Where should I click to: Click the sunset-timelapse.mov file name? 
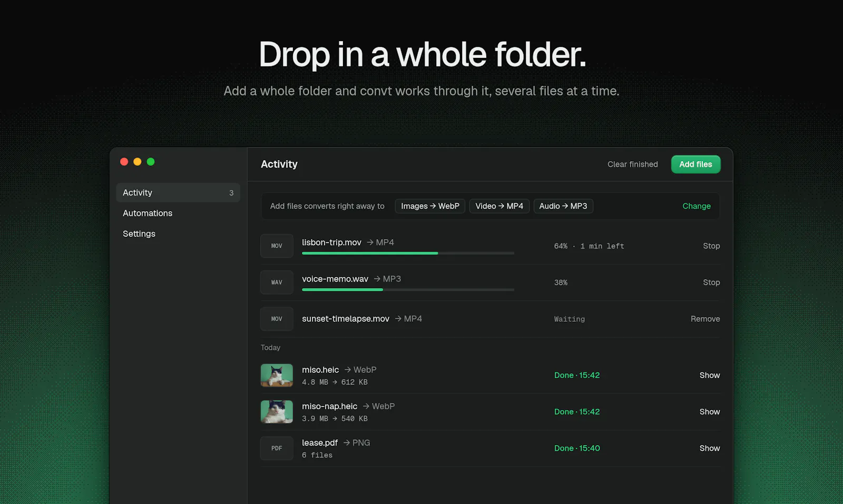346,319
